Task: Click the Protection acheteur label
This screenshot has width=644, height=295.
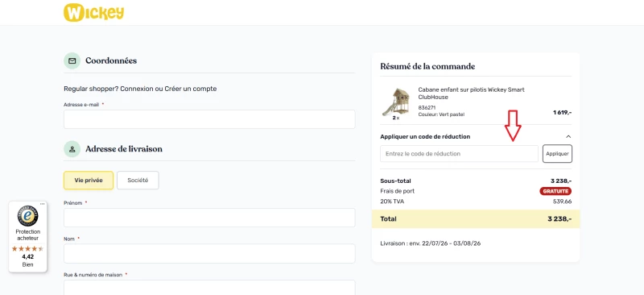Action: point(28,235)
